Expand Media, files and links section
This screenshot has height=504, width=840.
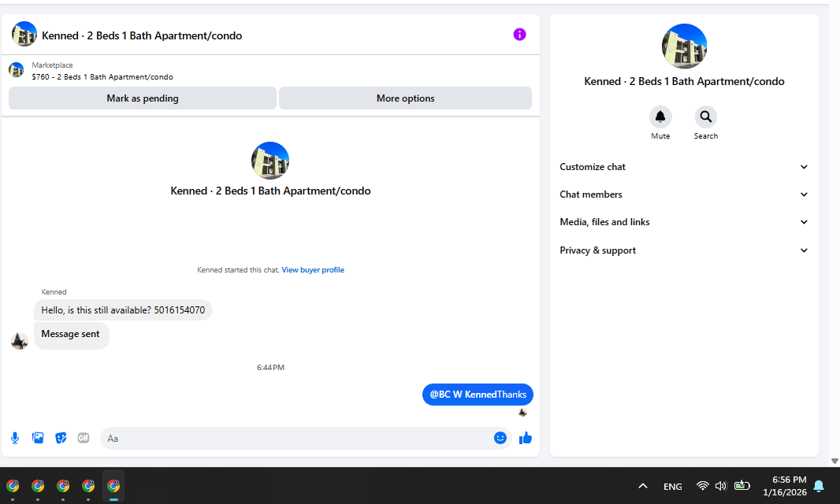684,222
